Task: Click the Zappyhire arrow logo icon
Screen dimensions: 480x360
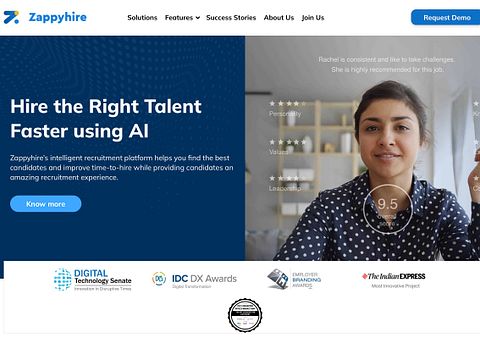Action: click(x=11, y=17)
